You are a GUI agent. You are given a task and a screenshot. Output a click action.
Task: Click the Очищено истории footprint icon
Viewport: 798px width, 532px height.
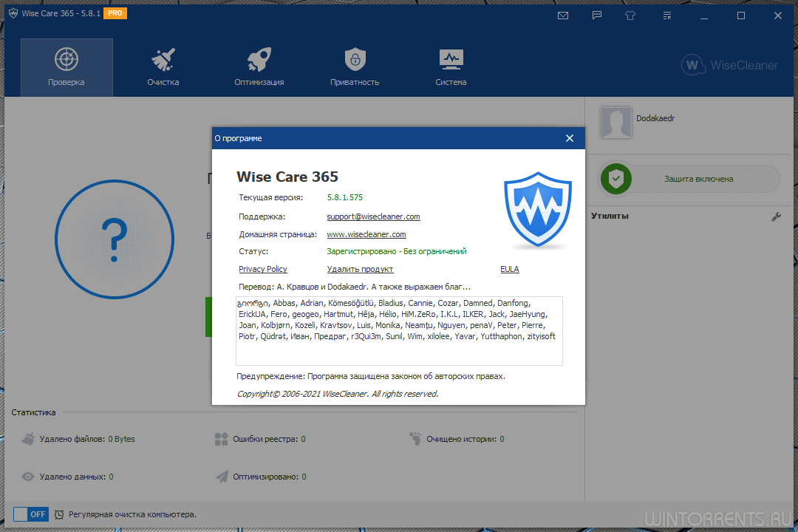415,439
